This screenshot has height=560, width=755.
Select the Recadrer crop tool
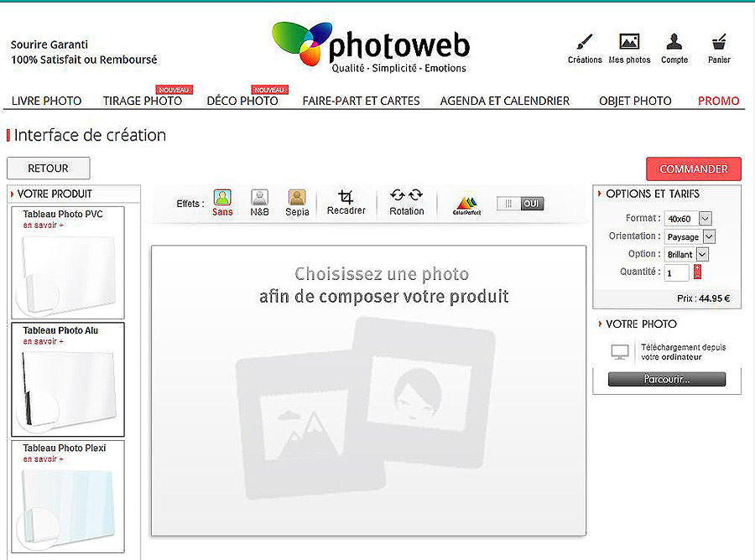click(x=346, y=202)
